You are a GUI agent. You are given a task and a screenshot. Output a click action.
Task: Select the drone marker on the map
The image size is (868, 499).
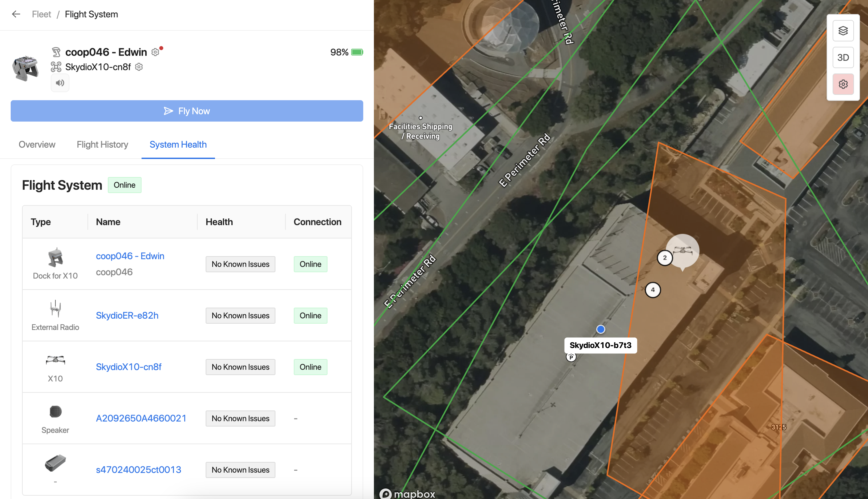tap(683, 251)
